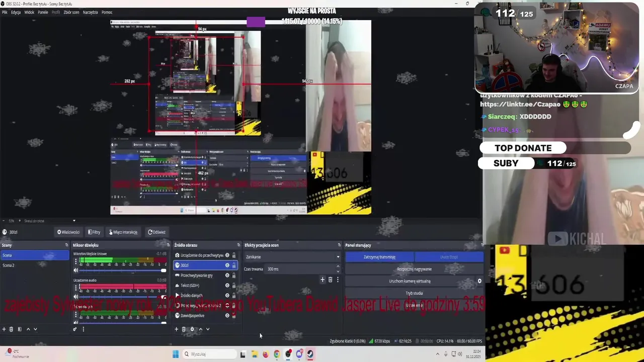The image size is (644, 362).
Task: Remove the selected source with the trash icon
Action: tap(184, 329)
